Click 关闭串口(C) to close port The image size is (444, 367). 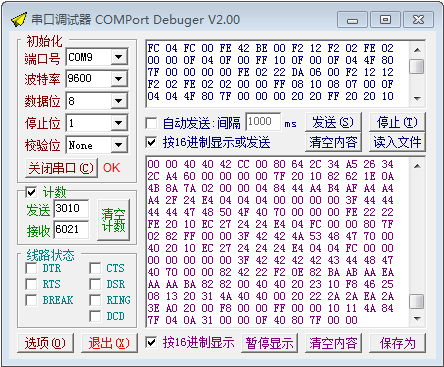click(61, 168)
